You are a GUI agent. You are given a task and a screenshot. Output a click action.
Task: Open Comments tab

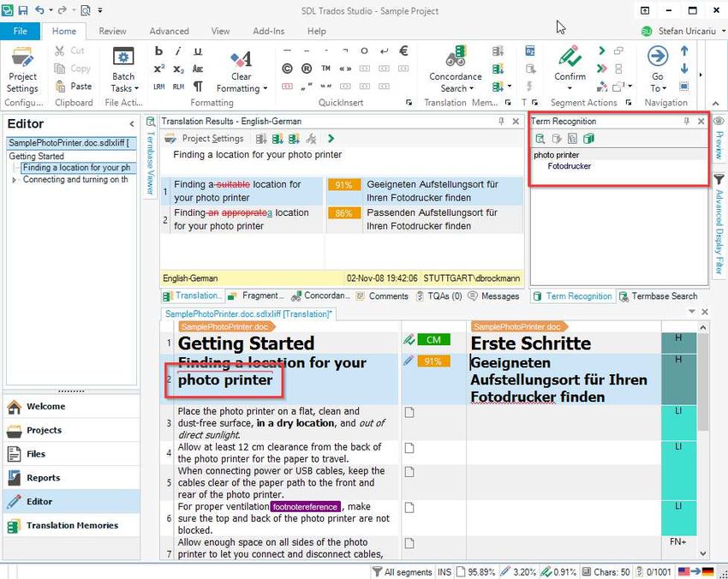(x=383, y=295)
